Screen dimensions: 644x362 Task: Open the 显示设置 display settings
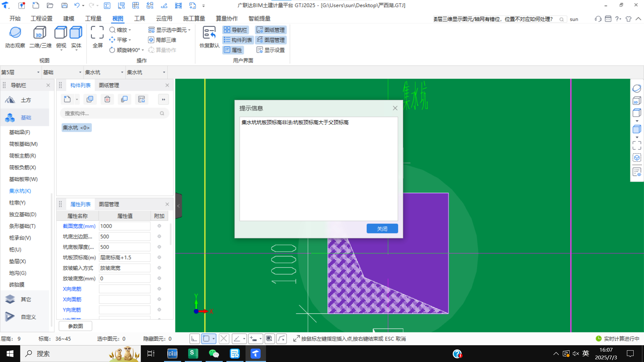coord(271,50)
